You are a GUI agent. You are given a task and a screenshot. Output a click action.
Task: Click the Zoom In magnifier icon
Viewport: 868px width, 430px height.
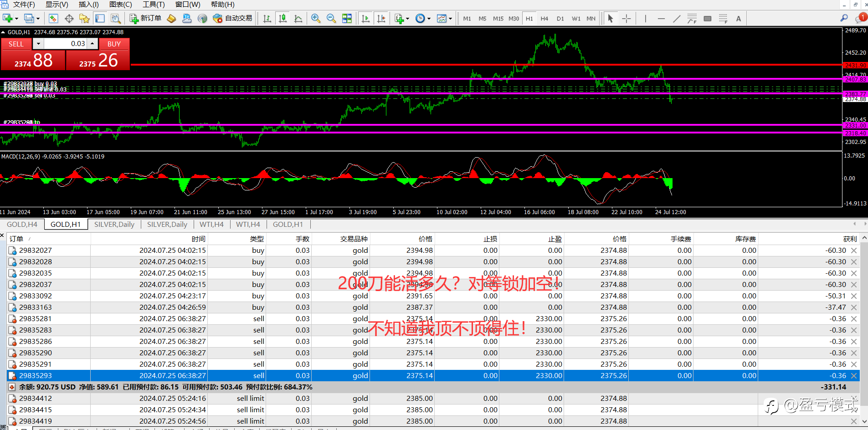coord(315,19)
